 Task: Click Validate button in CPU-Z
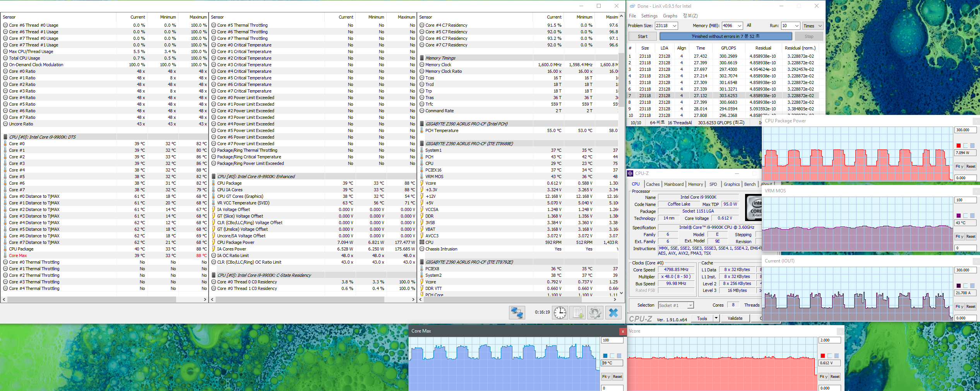tap(735, 318)
